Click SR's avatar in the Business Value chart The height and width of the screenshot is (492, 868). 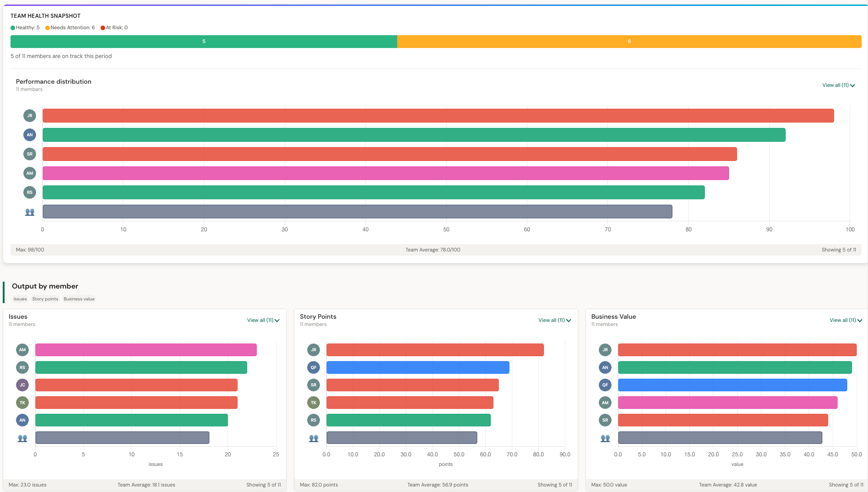point(605,420)
